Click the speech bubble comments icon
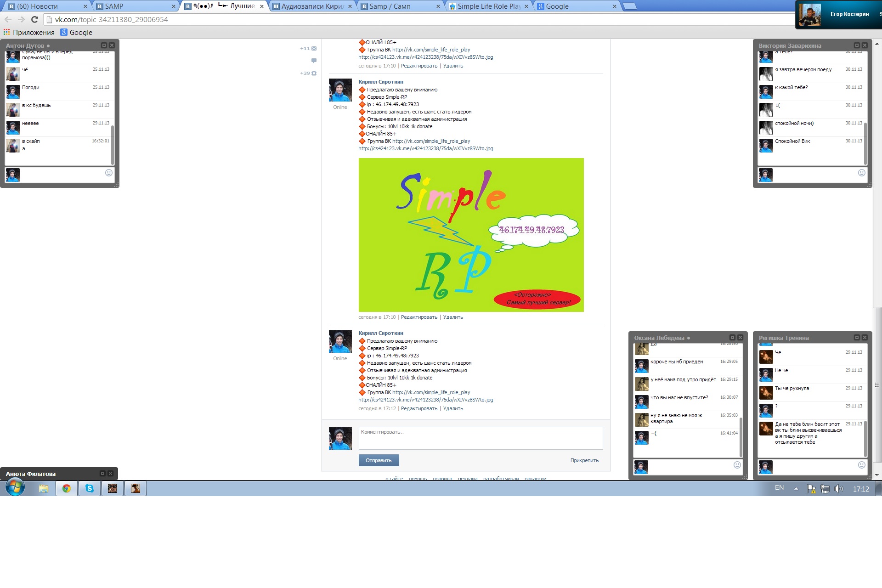 (x=314, y=61)
